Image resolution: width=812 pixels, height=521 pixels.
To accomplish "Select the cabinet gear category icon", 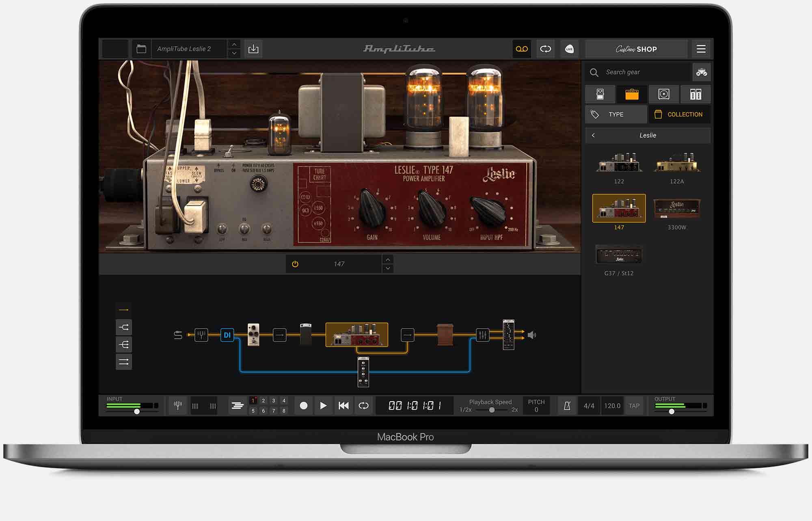I will 663,94.
